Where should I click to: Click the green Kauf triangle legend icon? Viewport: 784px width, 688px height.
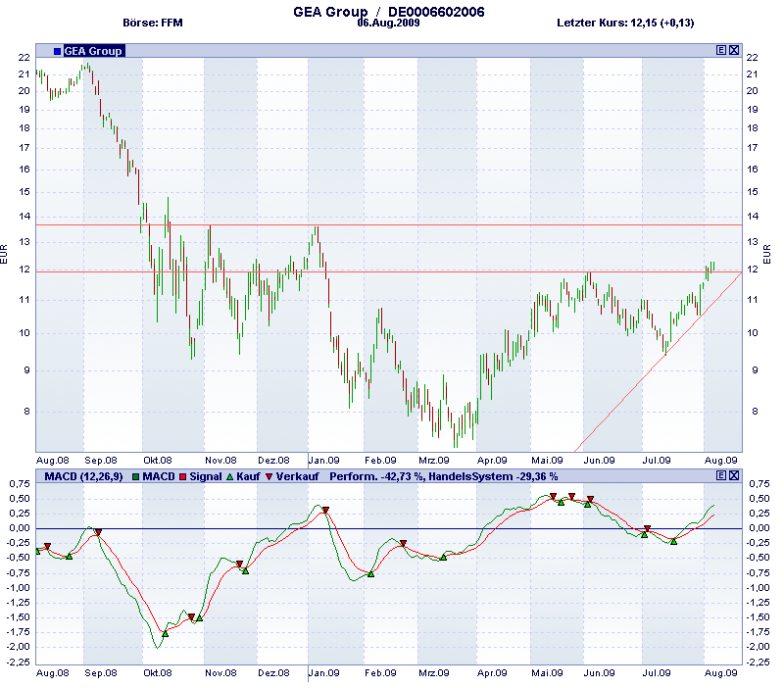229,476
